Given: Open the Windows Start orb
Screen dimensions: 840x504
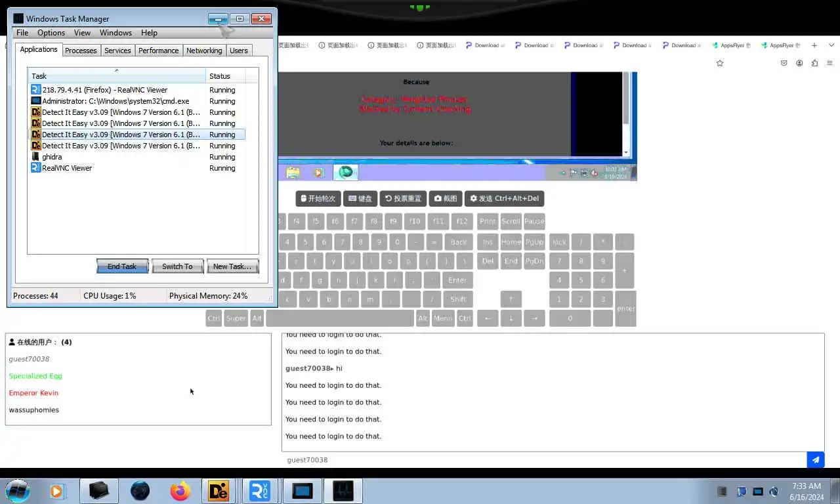Looking at the screenshot, I should [x=18, y=491].
